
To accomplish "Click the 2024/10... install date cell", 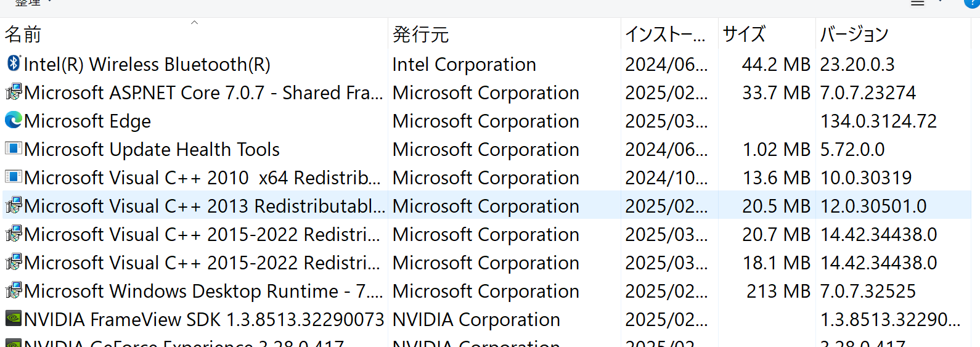I will (x=666, y=178).
